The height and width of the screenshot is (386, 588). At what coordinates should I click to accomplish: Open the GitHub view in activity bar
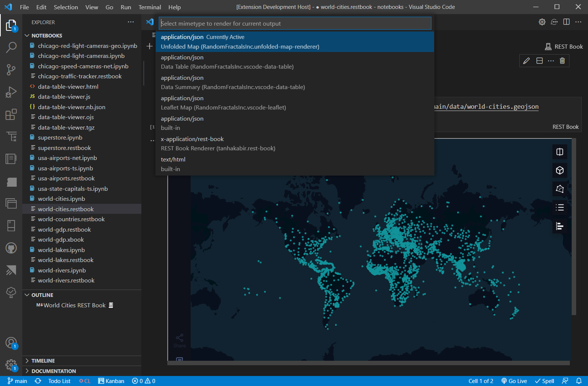[x=11, y=248]
